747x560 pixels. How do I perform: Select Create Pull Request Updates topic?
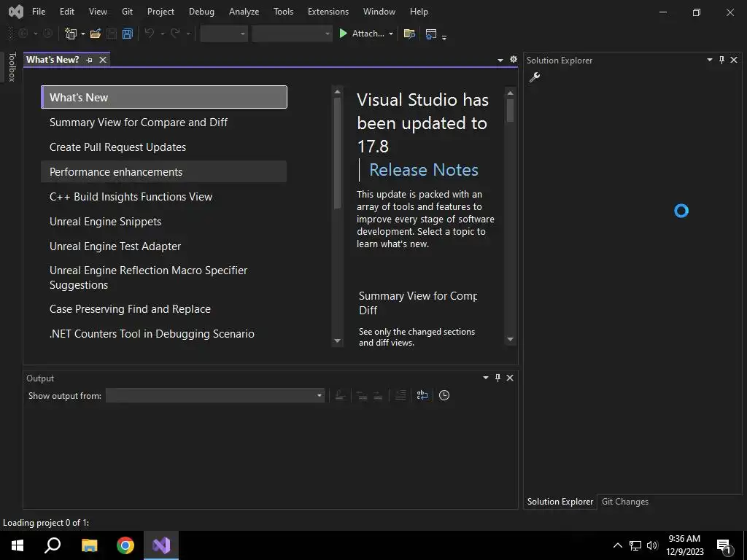[164, 147]
